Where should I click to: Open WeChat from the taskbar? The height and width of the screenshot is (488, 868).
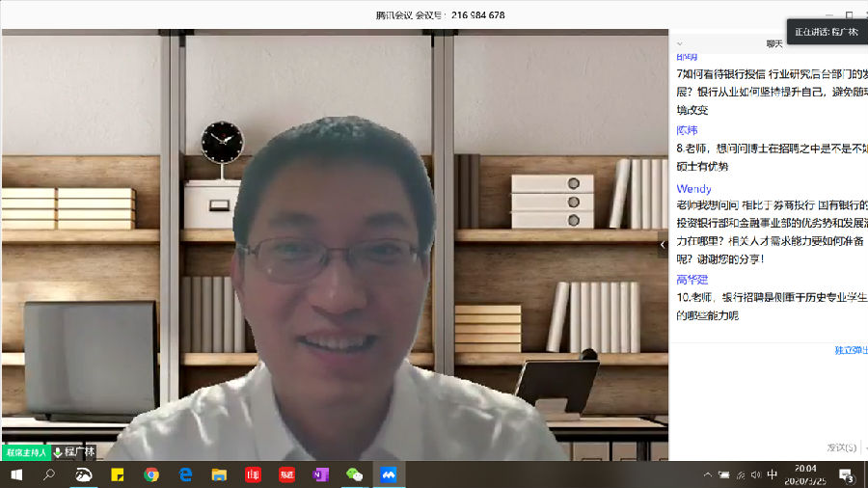click(354, 474)
